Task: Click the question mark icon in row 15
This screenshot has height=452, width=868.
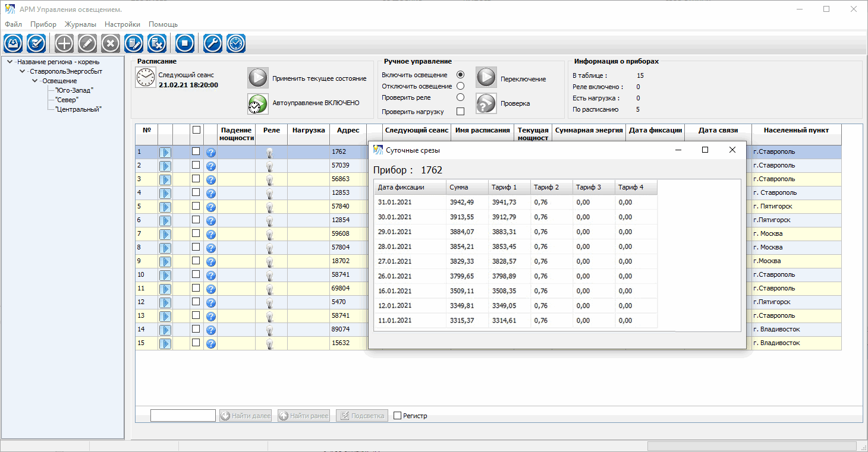Action: [211, 344]
